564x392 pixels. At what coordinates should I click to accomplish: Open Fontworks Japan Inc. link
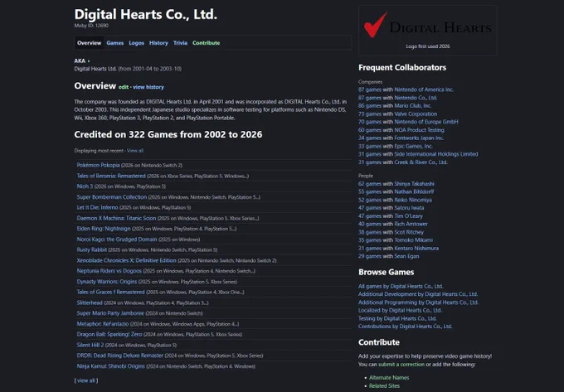tap(419, 138)
